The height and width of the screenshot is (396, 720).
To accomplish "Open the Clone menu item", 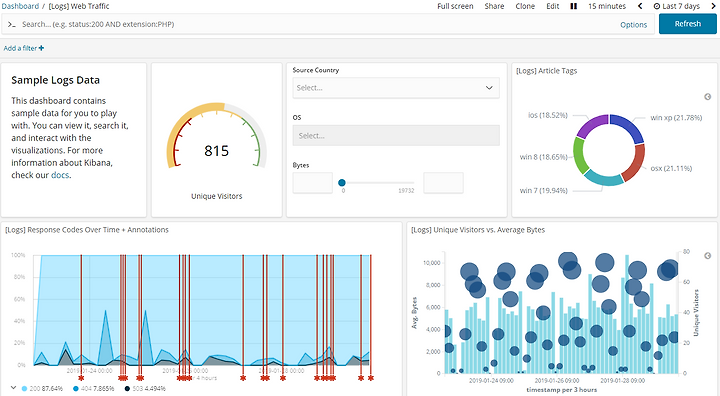I will [525, 6].
